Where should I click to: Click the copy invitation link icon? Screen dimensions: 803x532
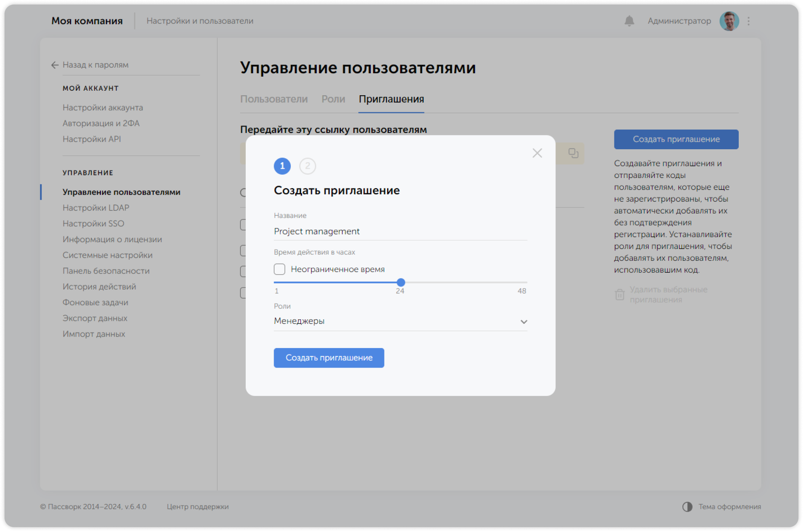pos(573,153)
